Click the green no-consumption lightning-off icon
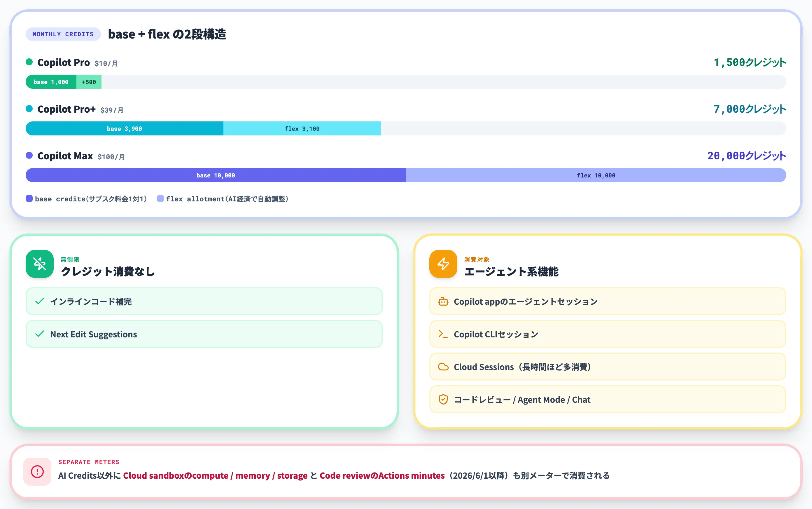Viewport: 812px width, 509px height. coord(40,264)
